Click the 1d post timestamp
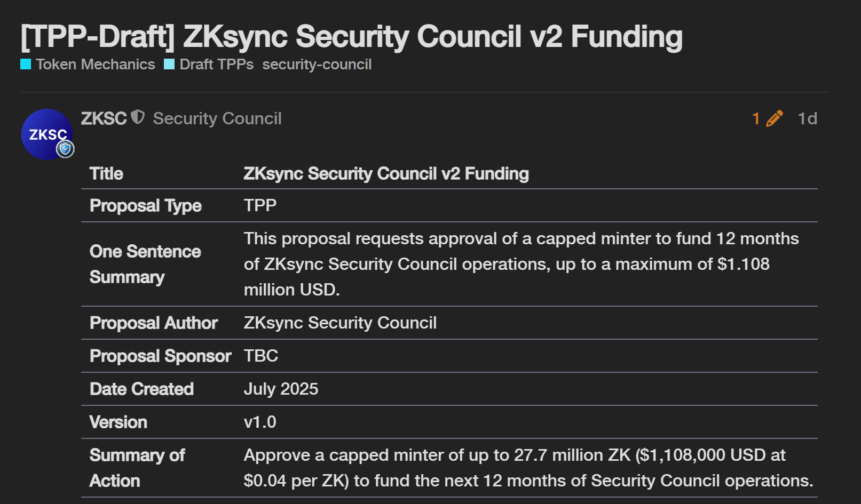This screenshot has width=861, height=504. [x=807, y=118]
